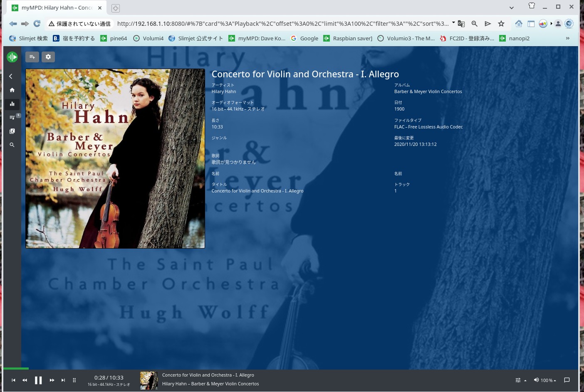Select the myMPD Hilary Hahn browser tab
Image resolution: width=584 pixels, height=392 pixels.
point(57,8)
